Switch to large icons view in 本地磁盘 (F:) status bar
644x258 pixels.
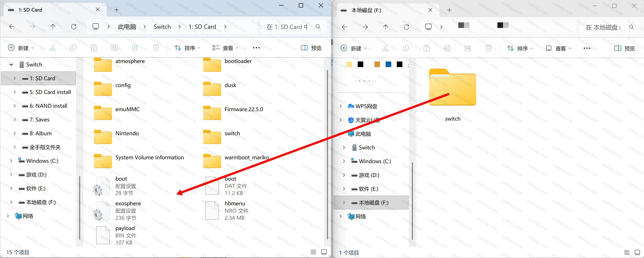tap(637, 252)
